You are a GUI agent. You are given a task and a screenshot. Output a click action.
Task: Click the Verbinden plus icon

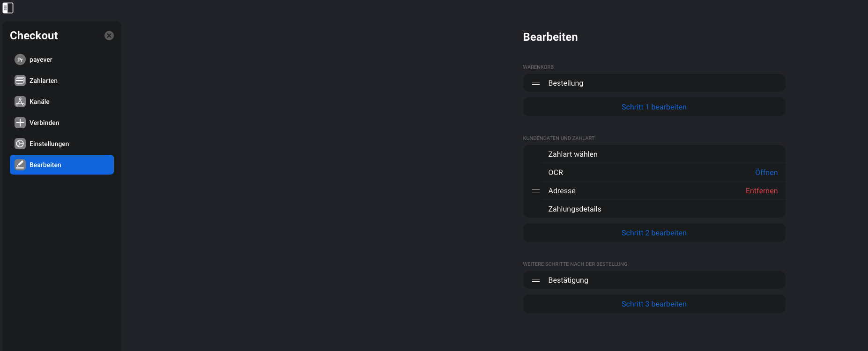20,123
